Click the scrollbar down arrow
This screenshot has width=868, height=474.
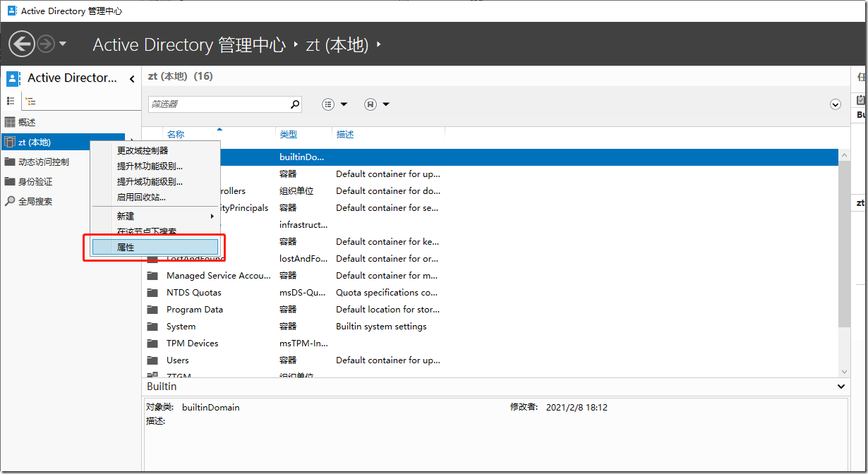click(844, 372)
